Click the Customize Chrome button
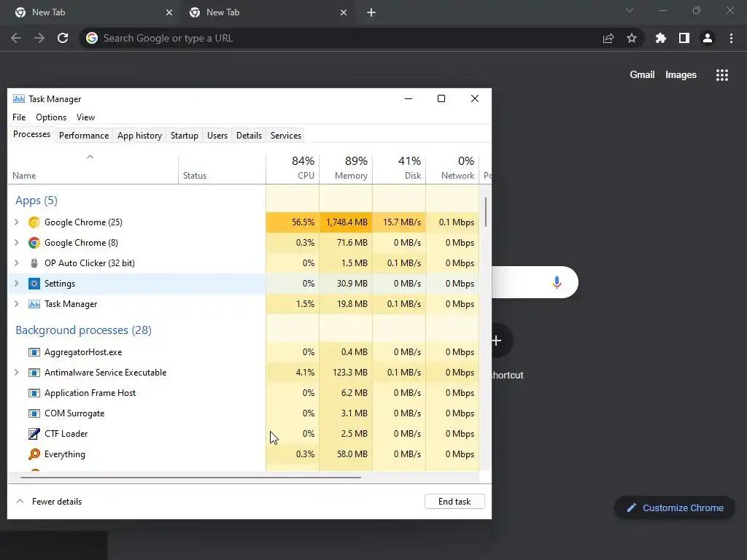The image size is (747, 560). 674,508
